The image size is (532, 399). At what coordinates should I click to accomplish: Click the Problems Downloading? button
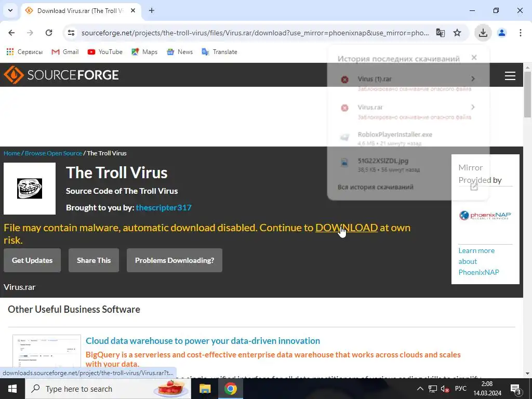click(x=175, y=260)
